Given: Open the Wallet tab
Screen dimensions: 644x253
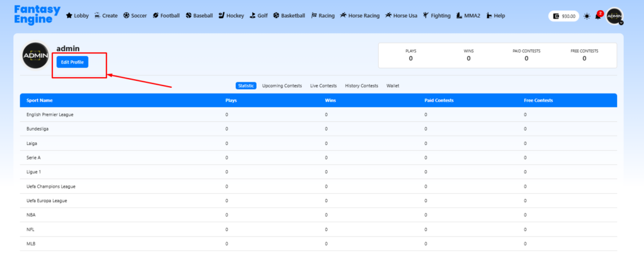Looking at the screenshot, I should tap(392, 86).
